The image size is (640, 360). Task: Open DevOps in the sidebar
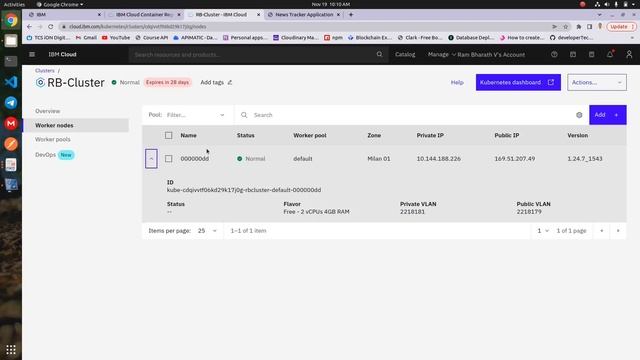[45, 155]
